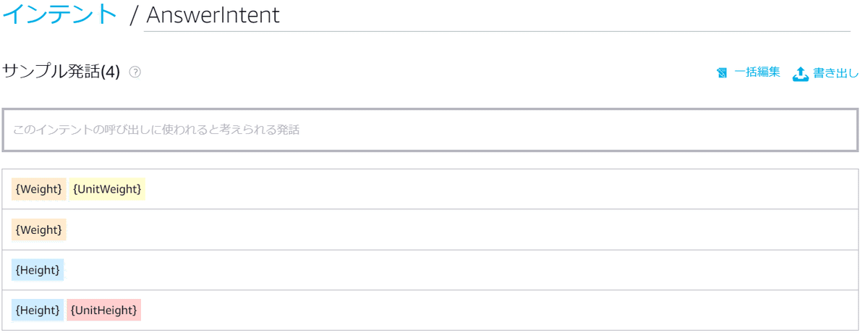
Task: Click the bulk edit (一括編集) pencil icon
Action: pos(722,72)
